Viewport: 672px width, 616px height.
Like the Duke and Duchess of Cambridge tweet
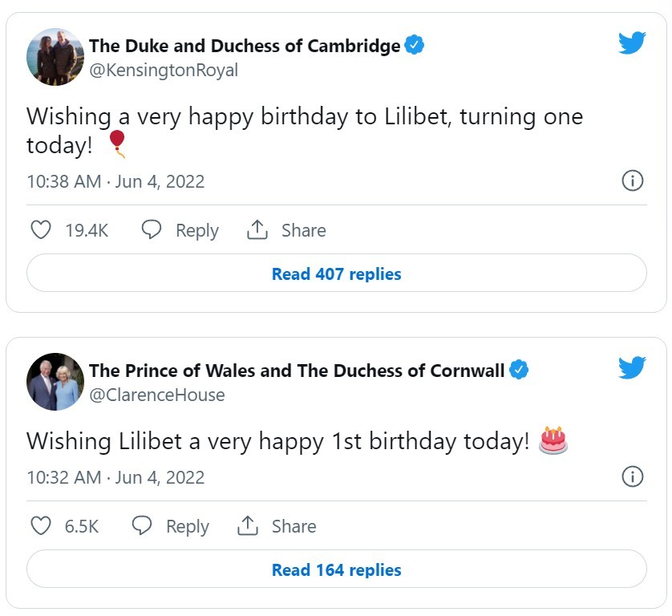pos(40,230)
